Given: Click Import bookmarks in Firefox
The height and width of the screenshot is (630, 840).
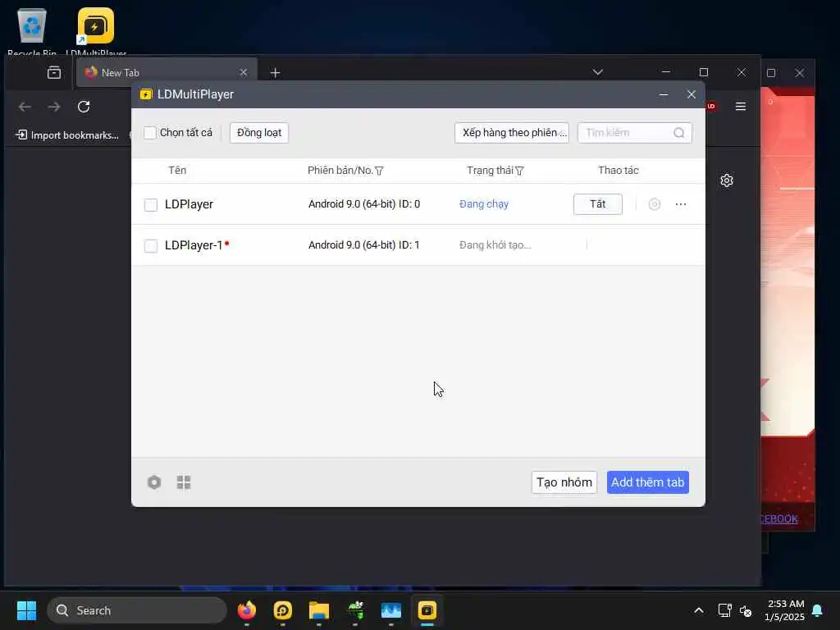Looking at the screenshot, I should click(x=67, y=135).
